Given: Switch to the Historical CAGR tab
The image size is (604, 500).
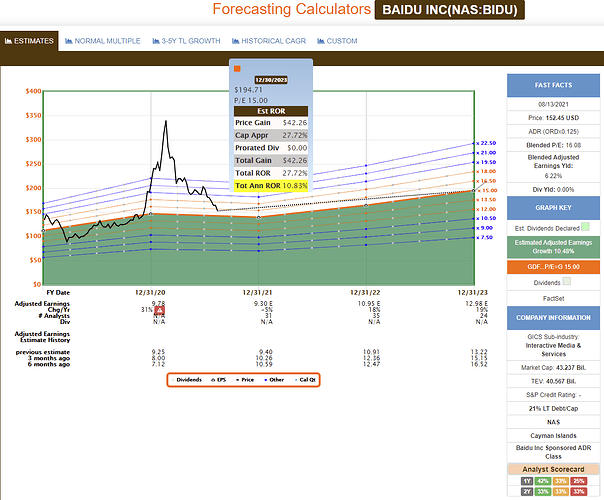Looking at the screenshot, I should pos(269,41).
